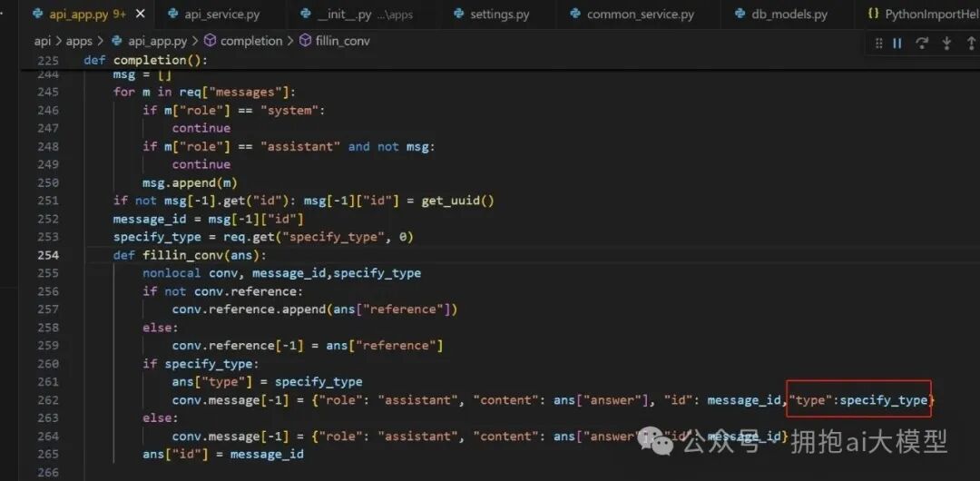Click the 'if not conv.reference:' line
The image size is (980, 481).
click(x=223, y=291)
